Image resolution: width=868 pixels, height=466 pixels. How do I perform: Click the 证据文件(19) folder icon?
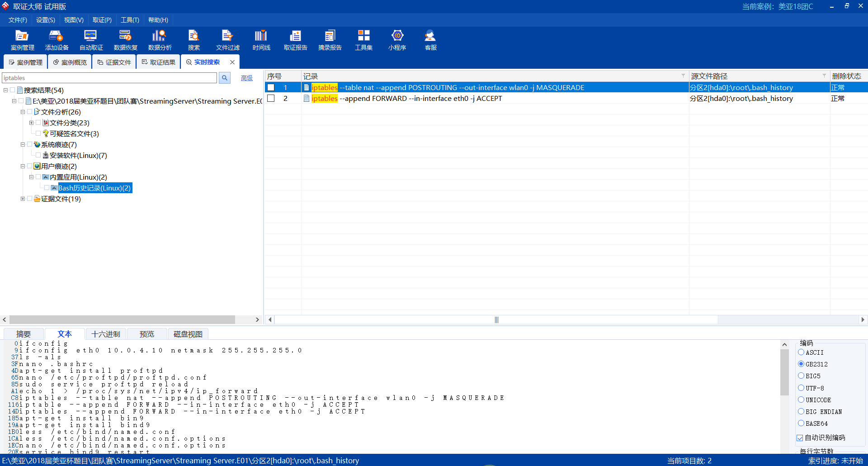click(x=37, y=199)
